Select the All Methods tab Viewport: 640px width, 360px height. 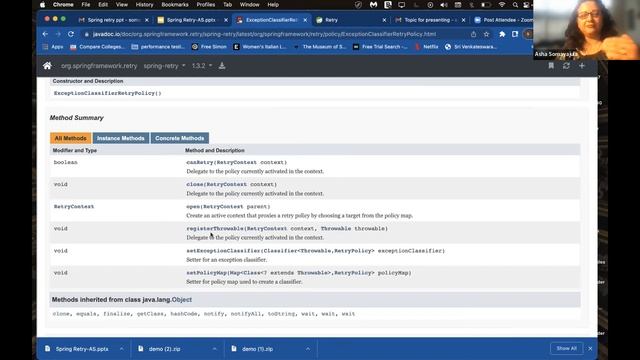71,138
